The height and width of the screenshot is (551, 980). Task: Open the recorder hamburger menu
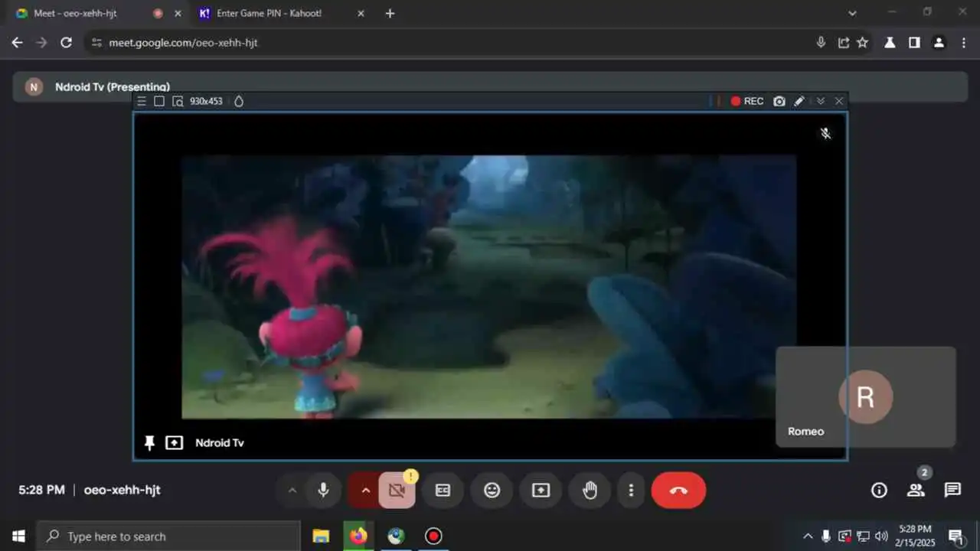(x=141, y=101)
